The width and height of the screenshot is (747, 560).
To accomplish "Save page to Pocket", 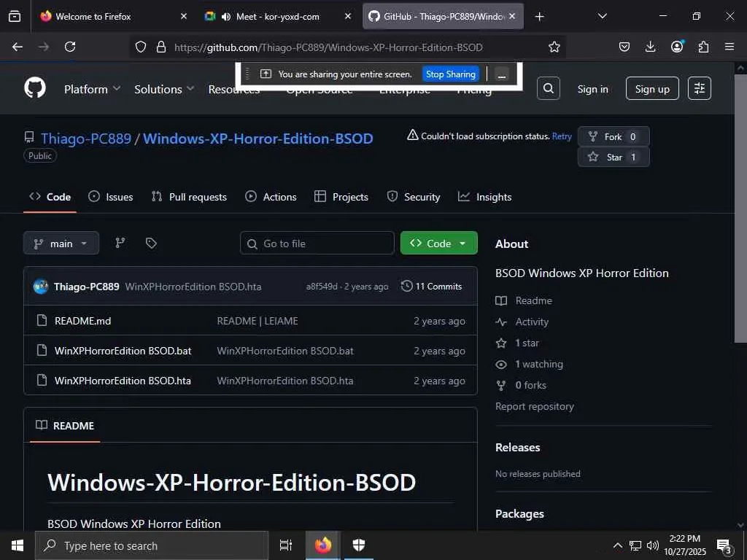I will click(x=624, y=47).
